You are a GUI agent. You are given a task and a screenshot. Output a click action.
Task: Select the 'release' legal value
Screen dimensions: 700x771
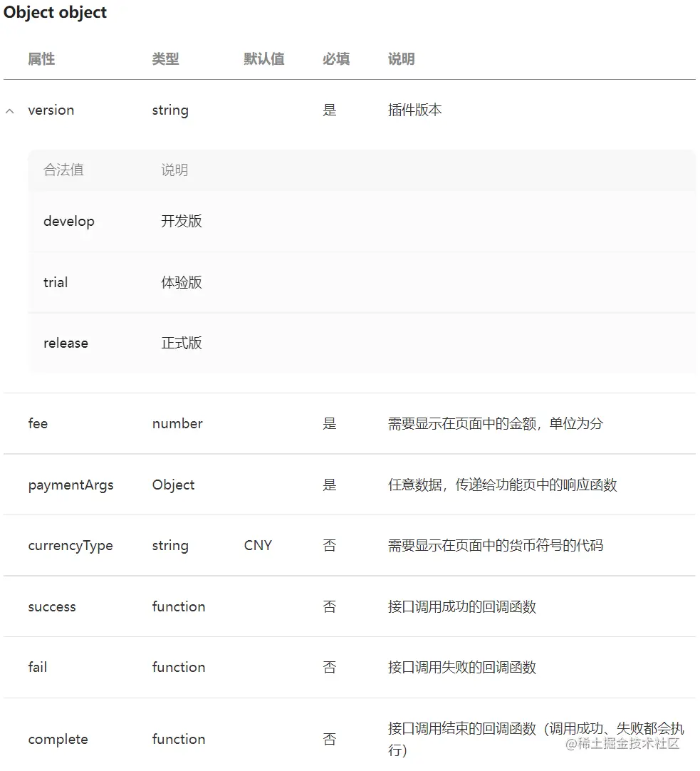pos(66,343)
